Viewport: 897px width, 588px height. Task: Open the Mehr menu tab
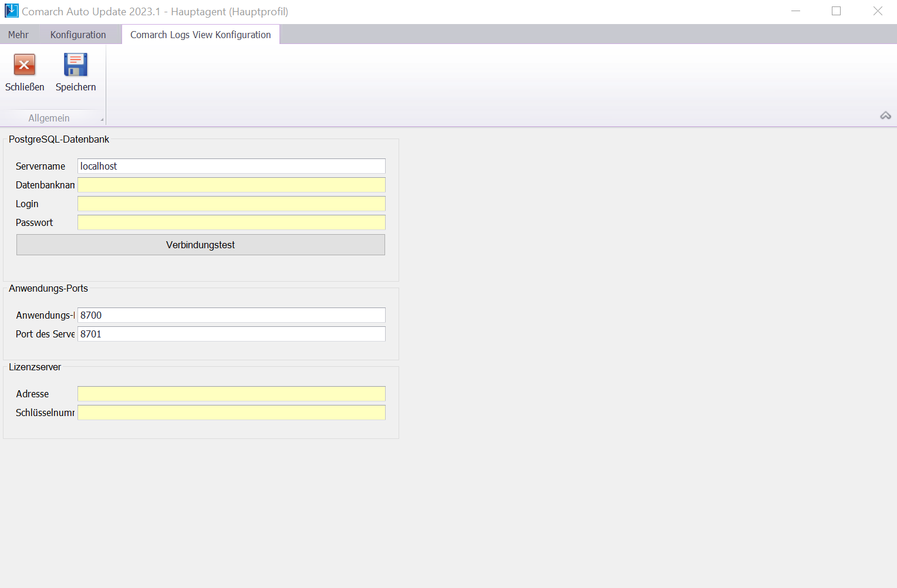[18, 35]
